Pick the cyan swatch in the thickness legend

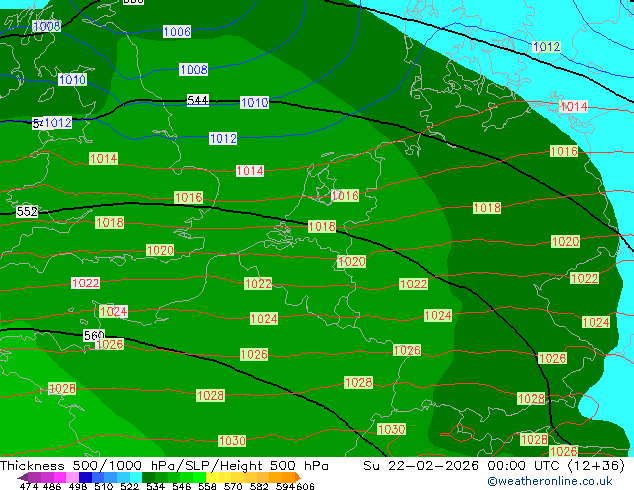[x=136, y=477]
